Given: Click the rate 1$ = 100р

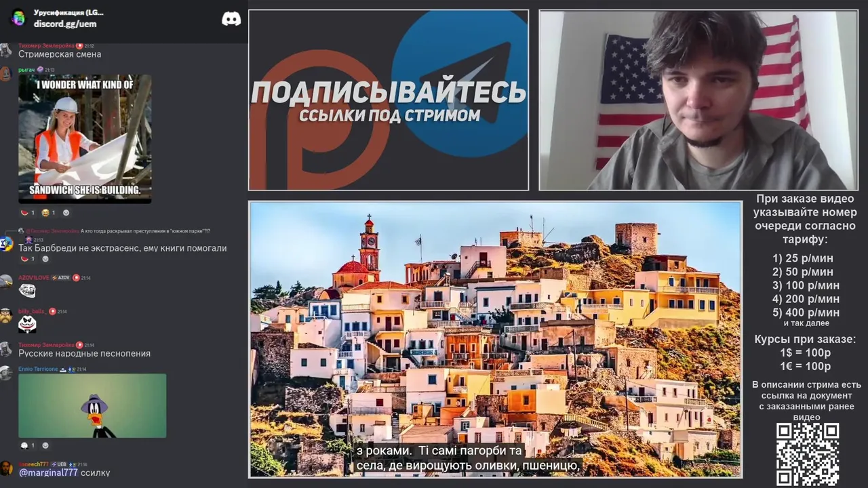Looking at the screenshot, I should [x=806, y=353].
